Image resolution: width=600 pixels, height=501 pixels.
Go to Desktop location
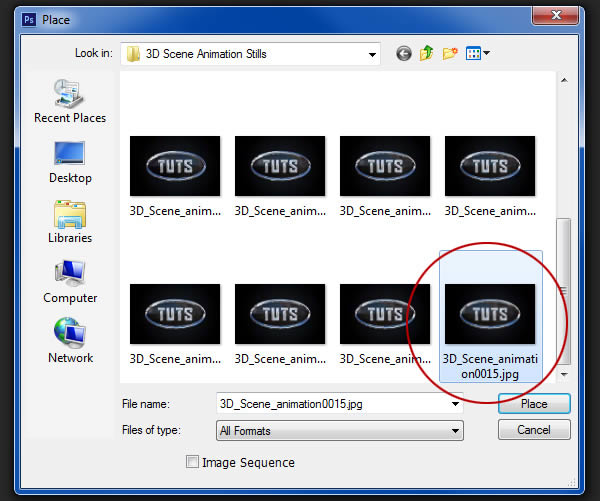pyautogui.click(x=70, y=163)
